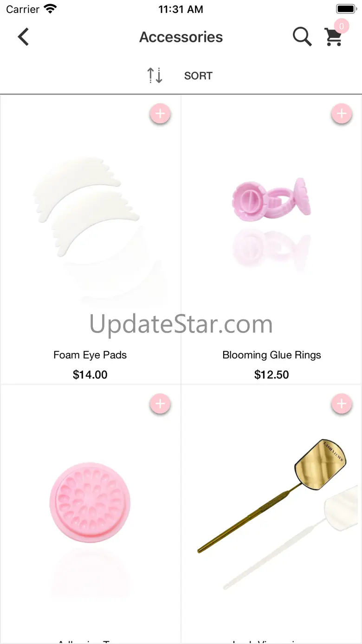This screenshot has height=644, width=362.
Task: Tap the back arrow icon
Action: click(23, 37)
